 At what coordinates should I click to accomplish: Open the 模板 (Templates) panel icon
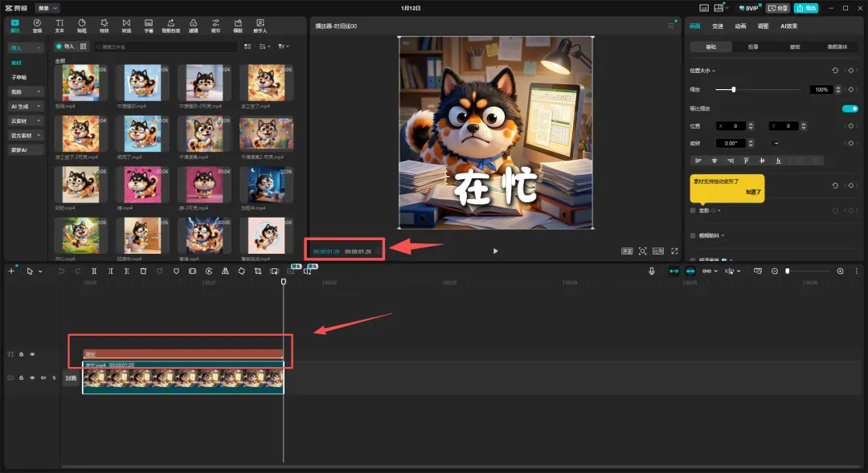tap(238, 26)
